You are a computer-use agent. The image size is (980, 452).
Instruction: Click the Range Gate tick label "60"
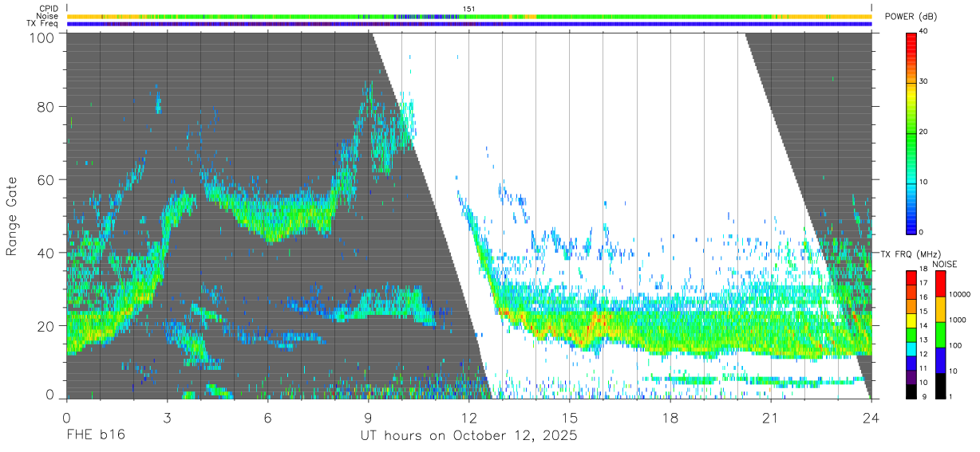tap(47, 180)
